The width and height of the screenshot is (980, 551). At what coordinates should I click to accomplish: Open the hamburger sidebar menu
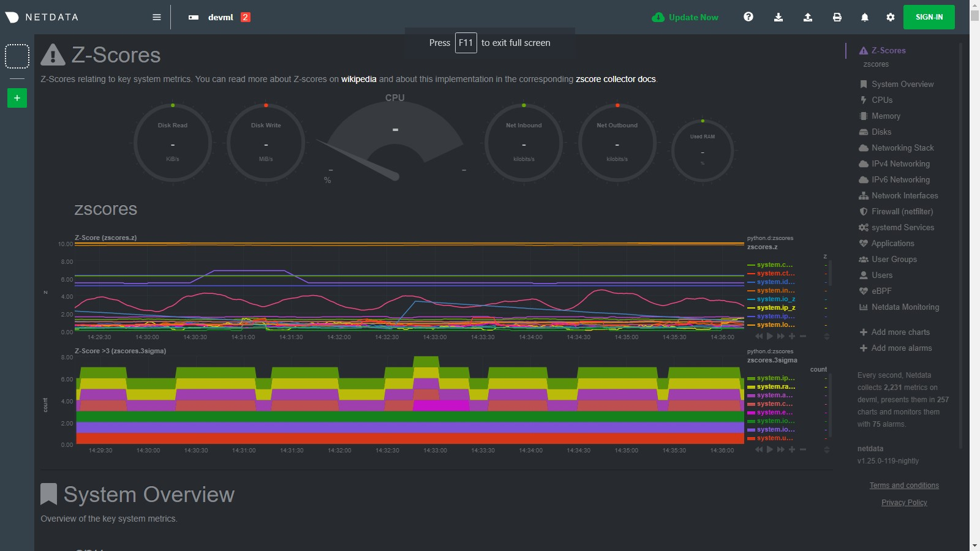coord(156,17)
